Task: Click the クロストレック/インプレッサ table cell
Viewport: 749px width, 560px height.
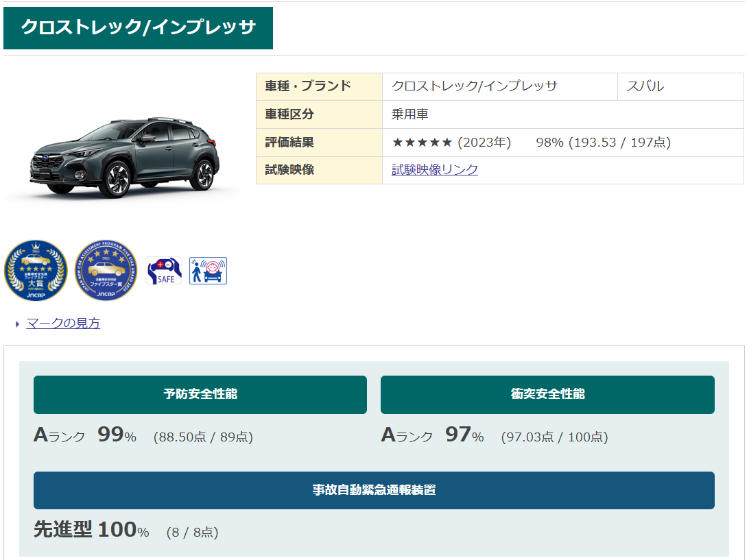Action: [499, 86]
